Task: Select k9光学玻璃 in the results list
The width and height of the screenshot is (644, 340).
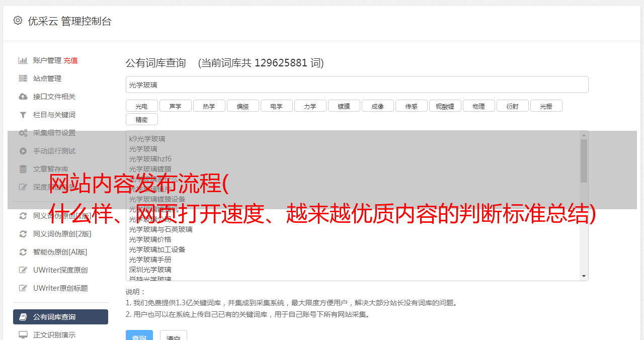Action: [147, 139]
